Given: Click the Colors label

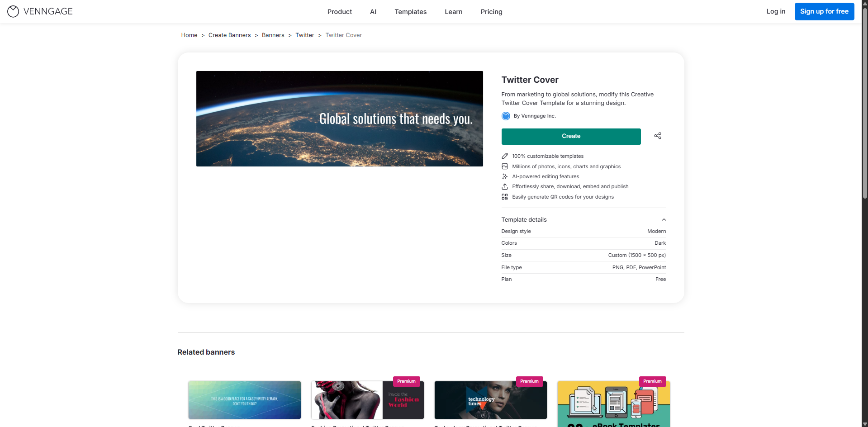Looking at the screenshot, I should [509, 243].
